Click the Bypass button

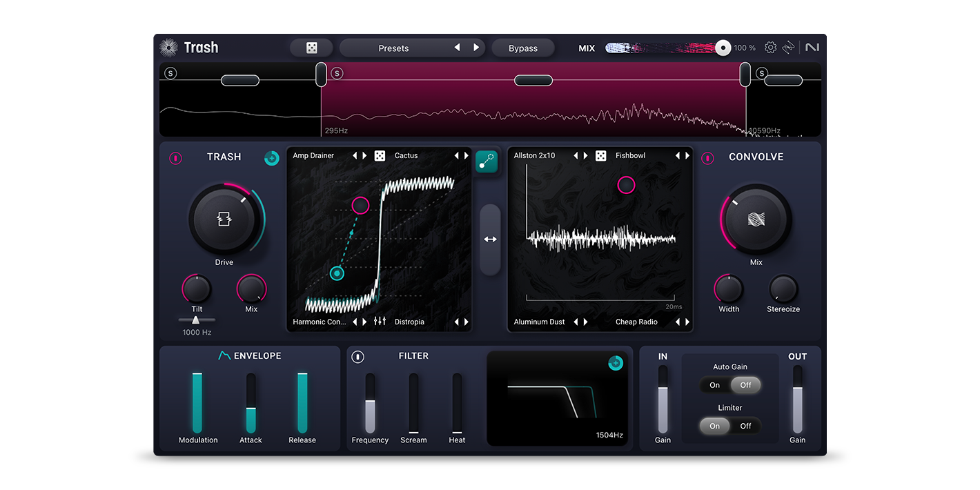(x=523, y=48)
